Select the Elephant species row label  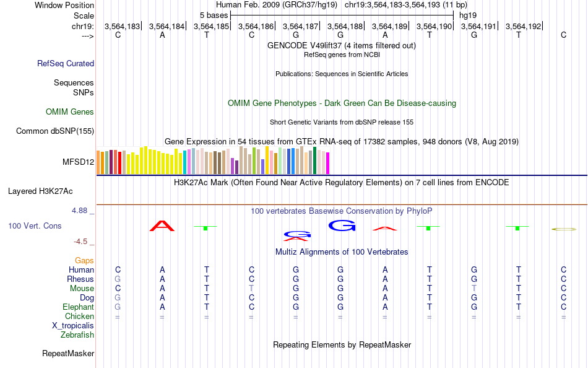click(79, 307)
